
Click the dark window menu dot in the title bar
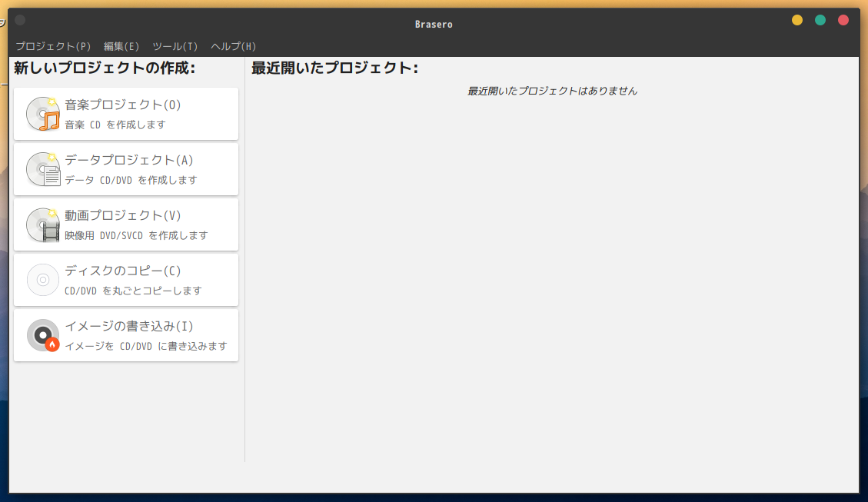point(20,21)
